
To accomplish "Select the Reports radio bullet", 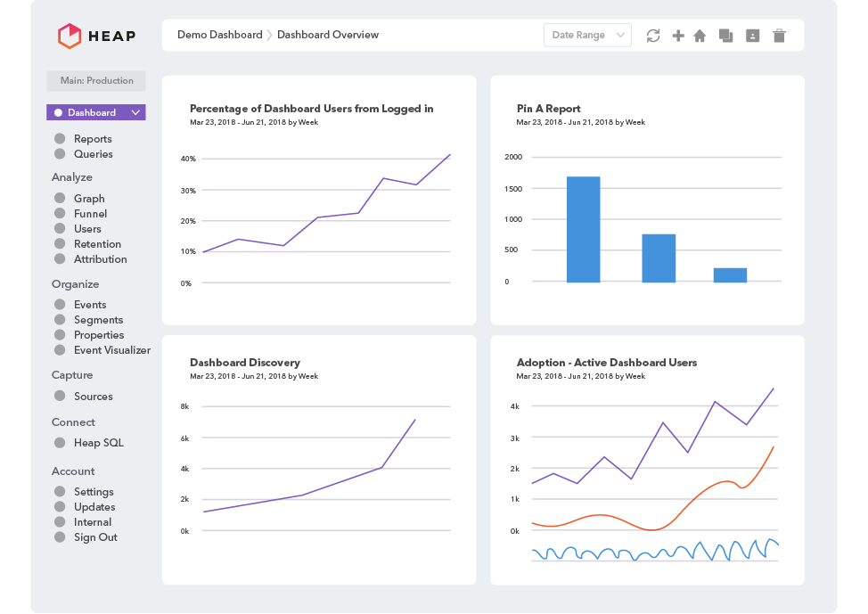I will coord(60,139).
